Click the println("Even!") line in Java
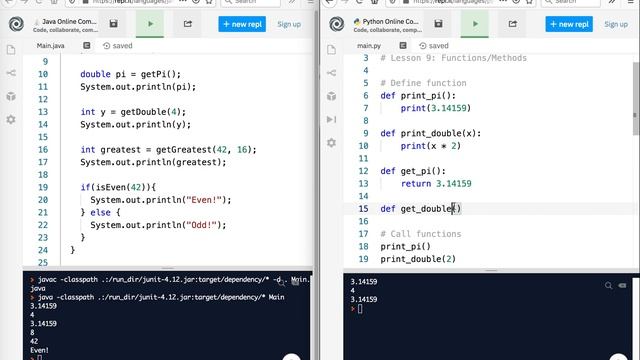The image size is (640, 360). 161,200
